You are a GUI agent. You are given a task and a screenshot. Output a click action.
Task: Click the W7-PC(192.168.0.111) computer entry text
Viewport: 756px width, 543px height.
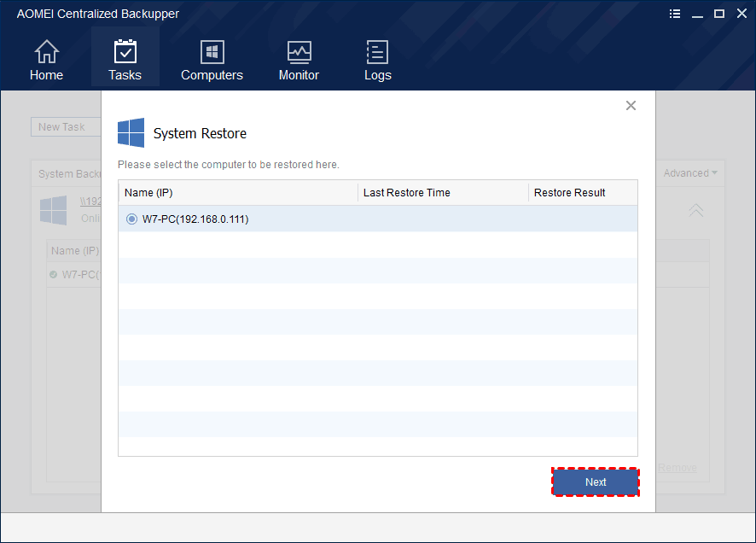[195, 219]
